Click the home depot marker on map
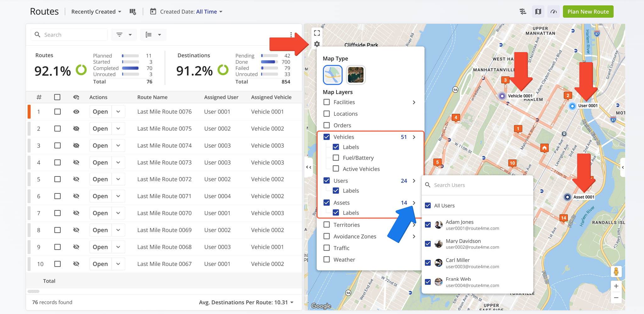644x314 pixels. coord(544,148)
